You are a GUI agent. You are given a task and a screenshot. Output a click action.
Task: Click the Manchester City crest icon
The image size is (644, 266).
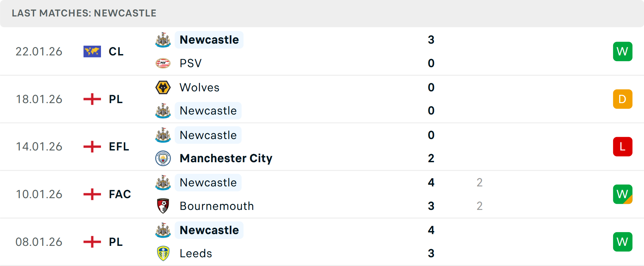(163, 158)
